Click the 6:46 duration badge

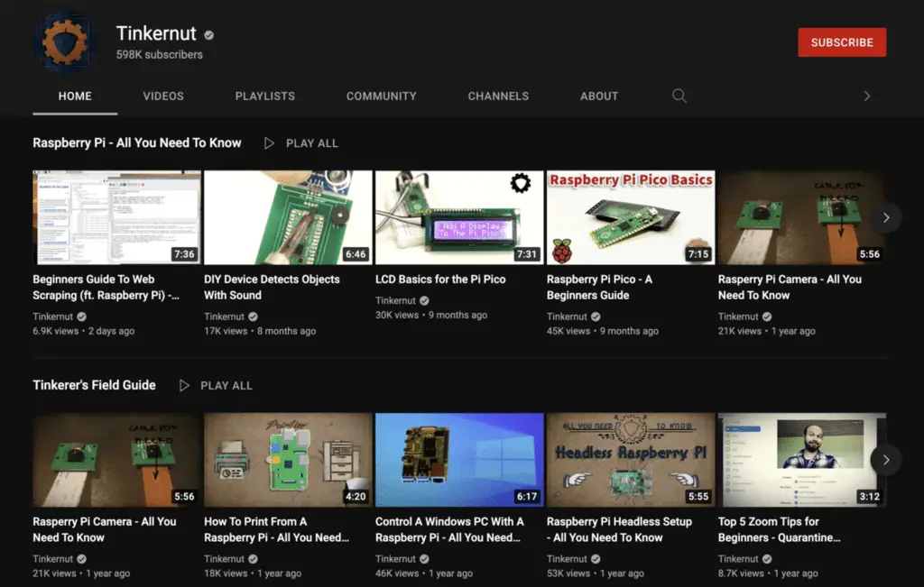356,254
